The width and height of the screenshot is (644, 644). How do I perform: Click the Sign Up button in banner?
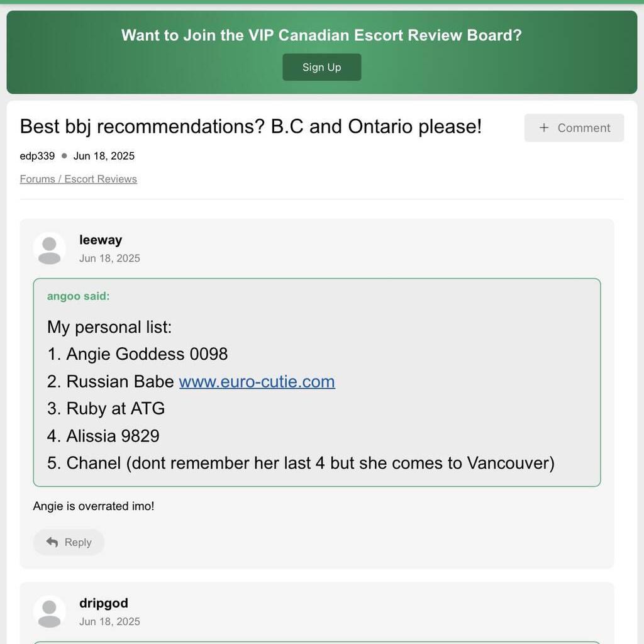pos(321,67)
